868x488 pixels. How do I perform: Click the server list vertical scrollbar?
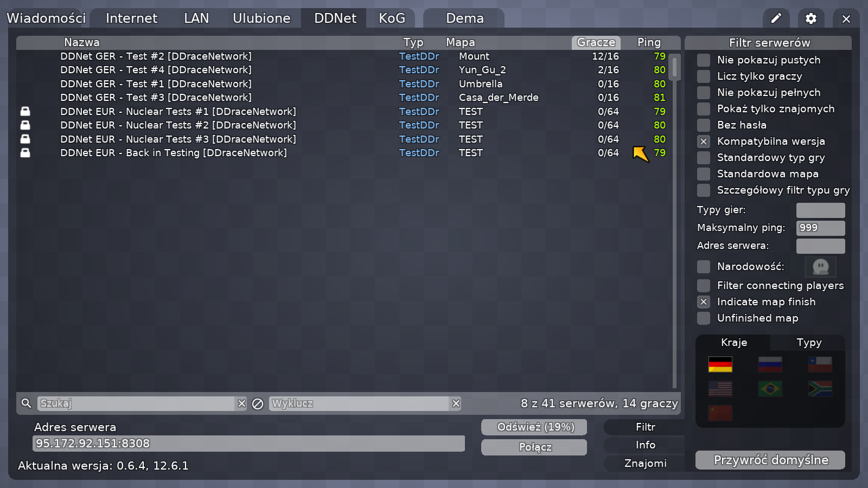point(674,217)
